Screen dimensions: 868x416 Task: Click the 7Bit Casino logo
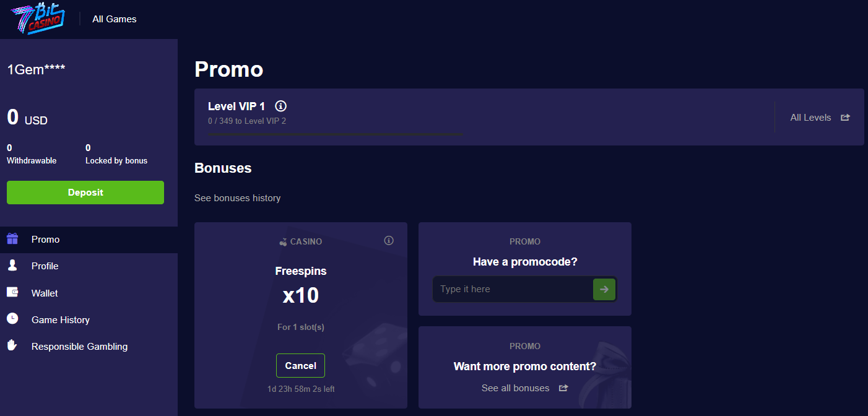coord(38,17)
